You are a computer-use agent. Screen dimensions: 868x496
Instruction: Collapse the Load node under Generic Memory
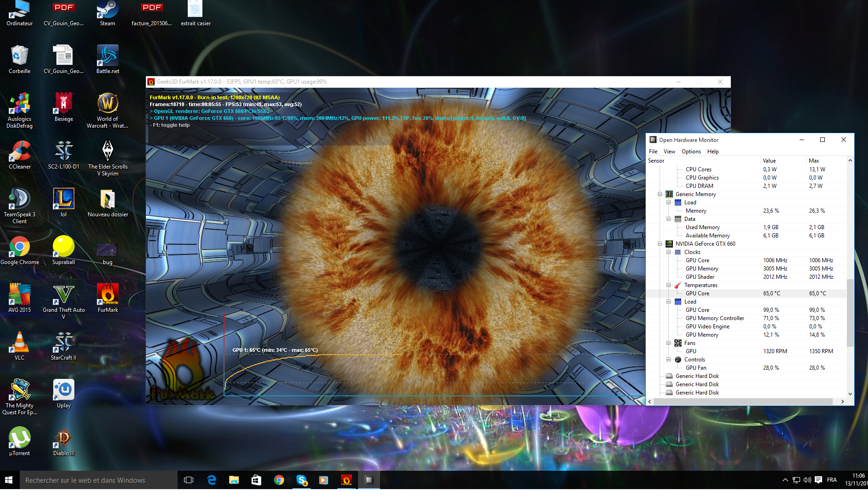(x=669, y=203)
